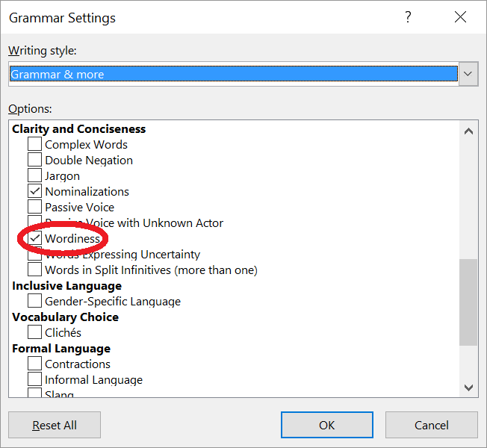Enable Words in Split Infinitives checkbox

pos(34,269)
